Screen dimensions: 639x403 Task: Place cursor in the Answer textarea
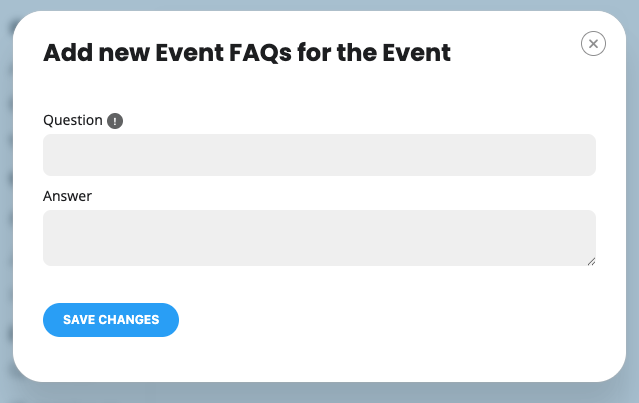tap(319, 237)
